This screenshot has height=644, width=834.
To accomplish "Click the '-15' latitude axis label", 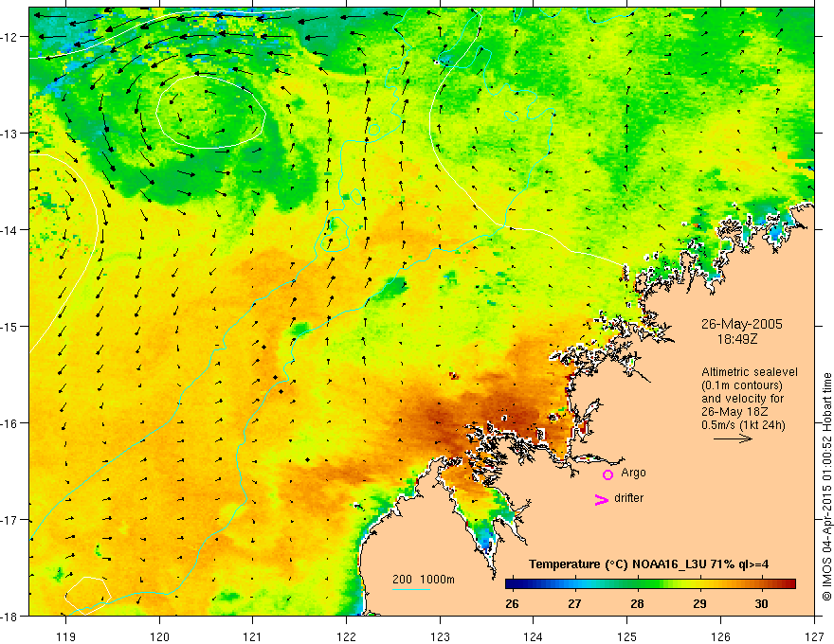I will coord(10,326).
